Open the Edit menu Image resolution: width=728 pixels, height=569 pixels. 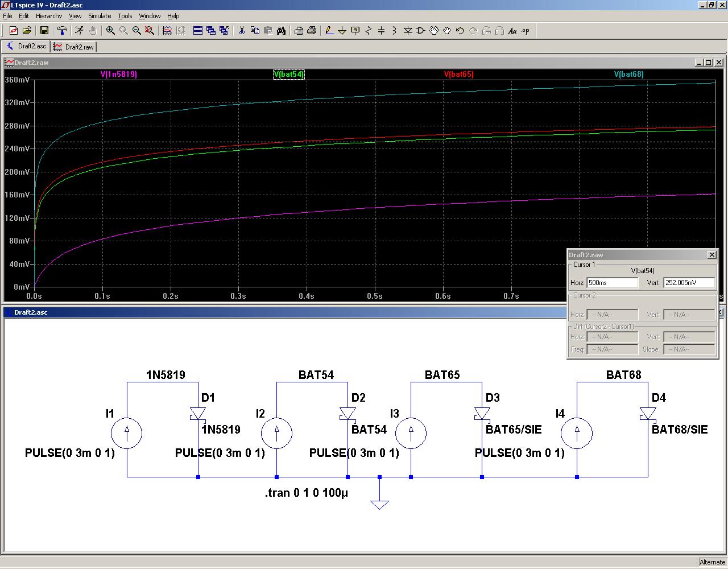[x=24, y=16]
